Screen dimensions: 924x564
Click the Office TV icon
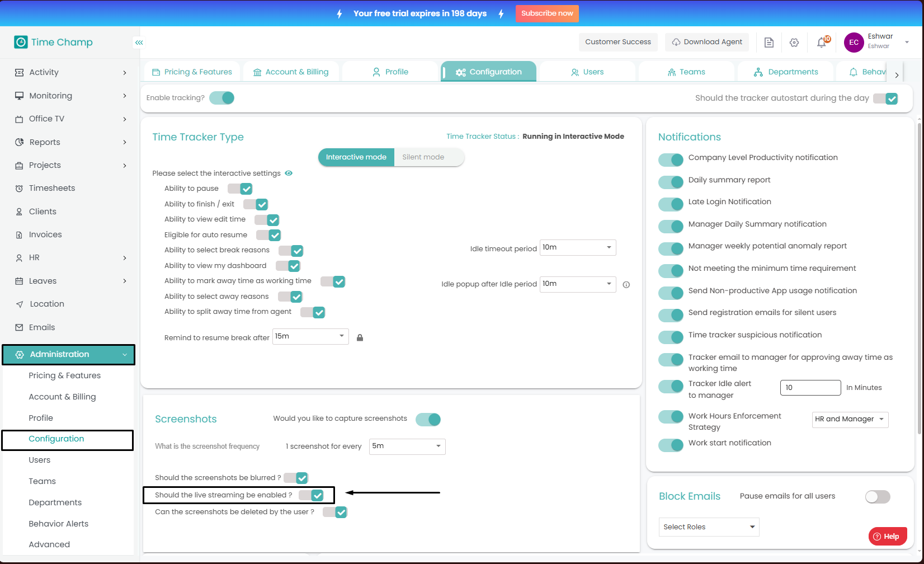point(19,119)
